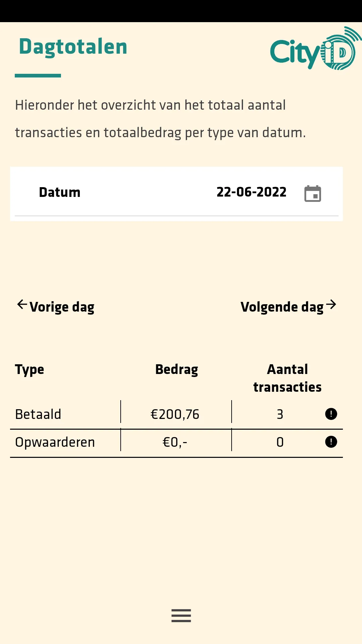Image resolution: width=362 pixels, height=644 pixels.
Task: Tap the €0,- amount cell
Action: click(175, 442)
